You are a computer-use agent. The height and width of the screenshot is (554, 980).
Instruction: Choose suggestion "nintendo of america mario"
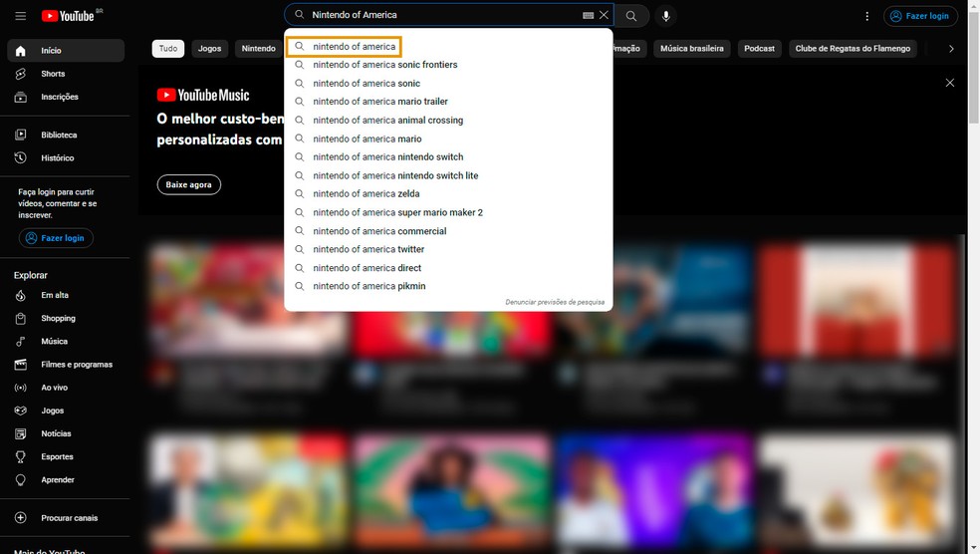(448, 138)
